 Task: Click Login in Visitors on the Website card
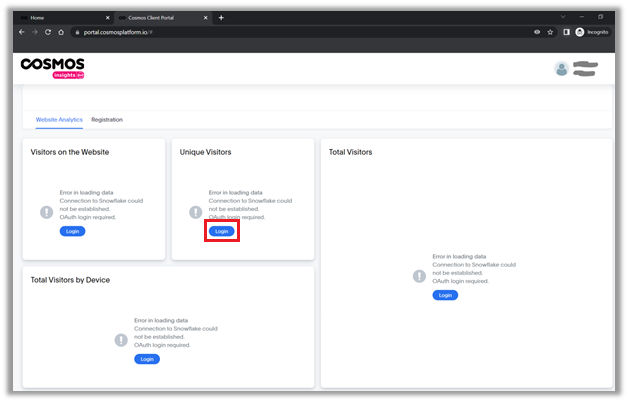click(x=72, y=231)
